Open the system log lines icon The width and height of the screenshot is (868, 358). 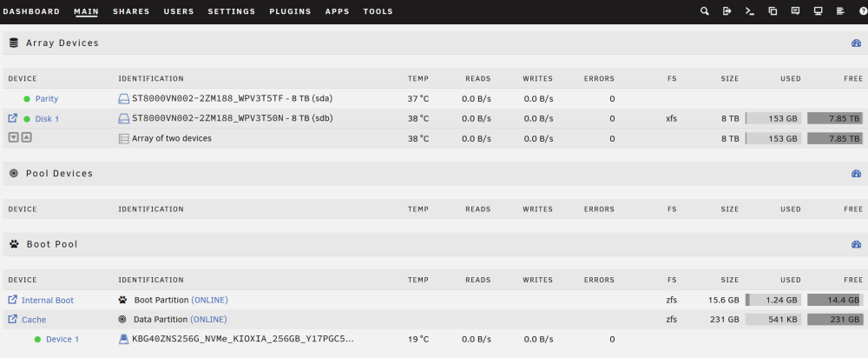(840, 11)
